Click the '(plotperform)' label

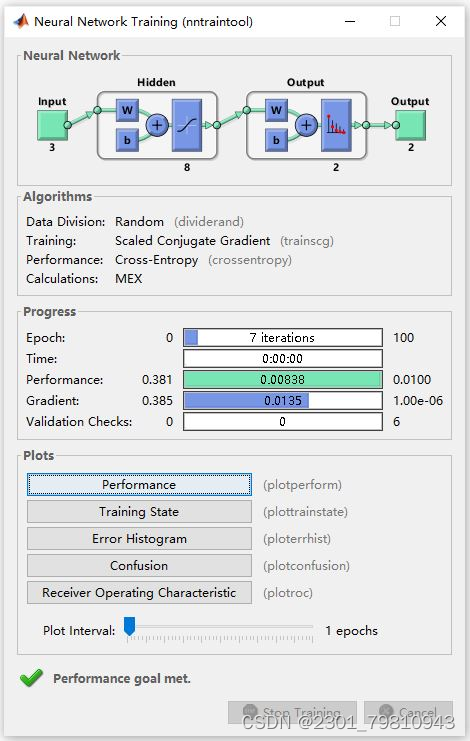coord(302,485)
